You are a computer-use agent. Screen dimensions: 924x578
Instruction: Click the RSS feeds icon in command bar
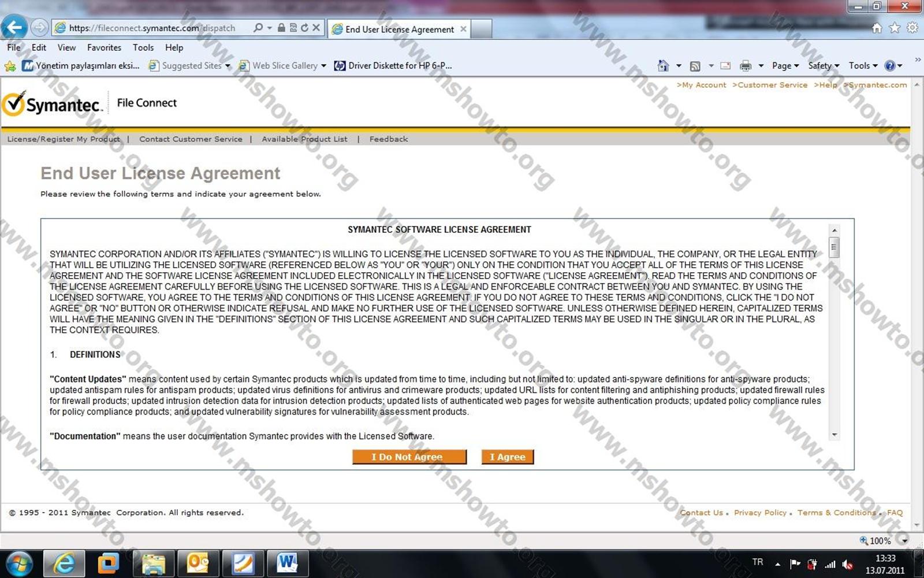click(695, 66)
